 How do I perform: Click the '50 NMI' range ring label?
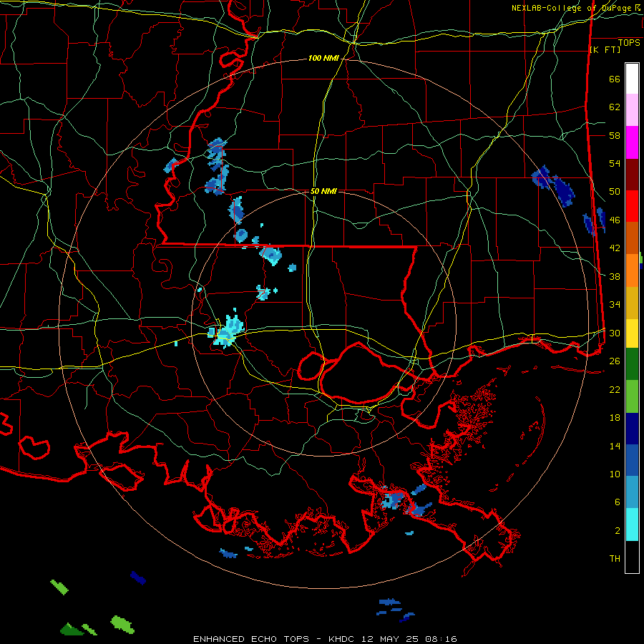pyautogui.click(x=323, y=191)
